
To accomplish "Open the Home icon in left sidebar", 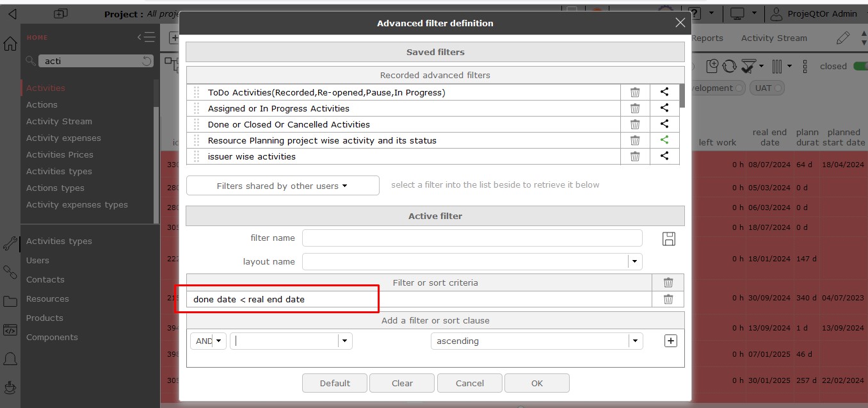I will 10,44.
